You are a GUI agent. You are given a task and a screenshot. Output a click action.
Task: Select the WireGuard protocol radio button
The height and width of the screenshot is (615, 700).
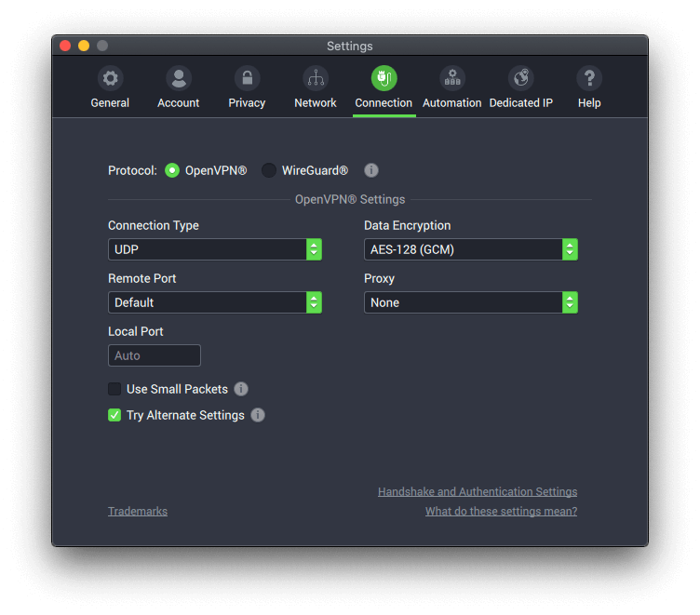tap(269, 170)
